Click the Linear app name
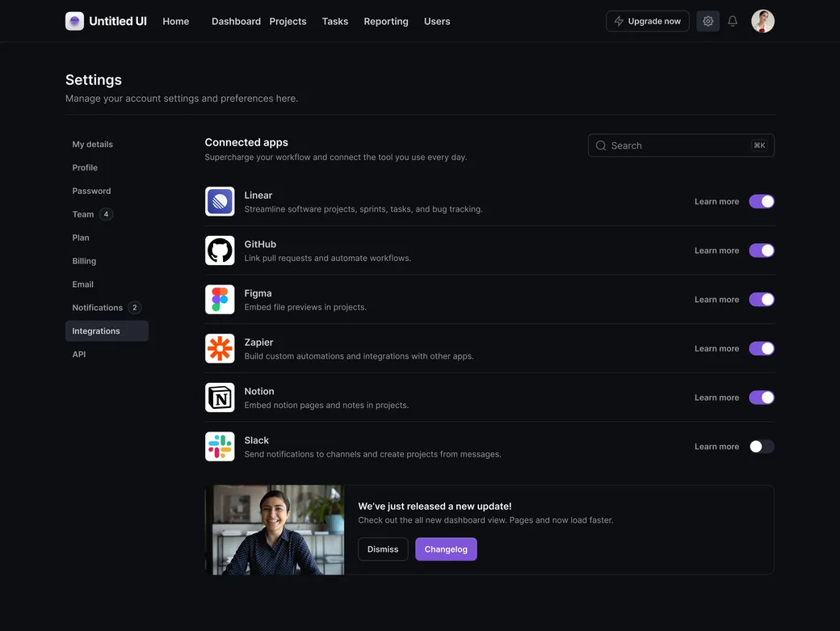 (258, 195)
